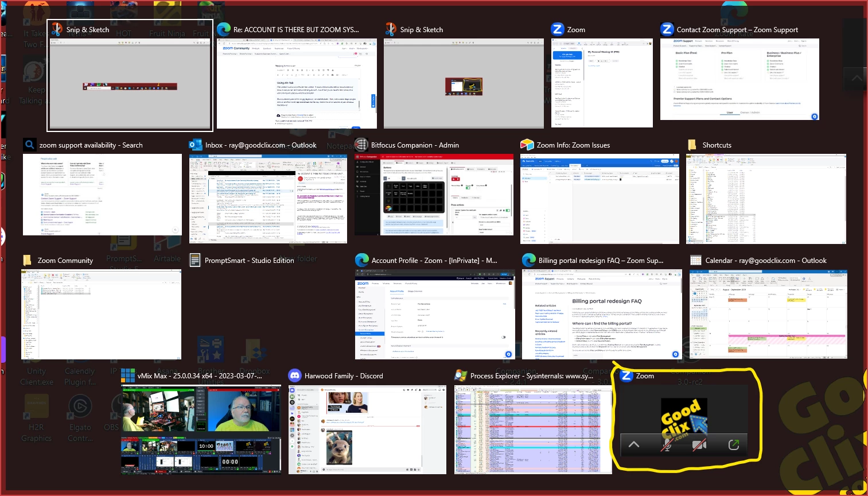Viewport: 868px width, 496px height.
Task: Click the PromptSmart - Studio Edition app icon
Action: pyautogui.click(x=195, y=260)
